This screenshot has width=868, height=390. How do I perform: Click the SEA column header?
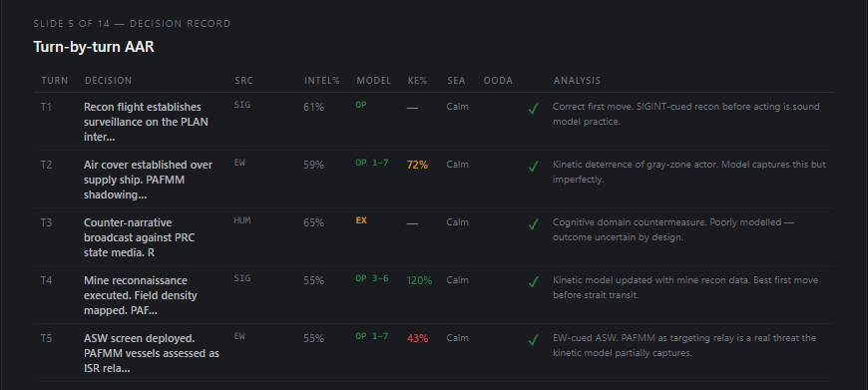click(x=456, y=81)
